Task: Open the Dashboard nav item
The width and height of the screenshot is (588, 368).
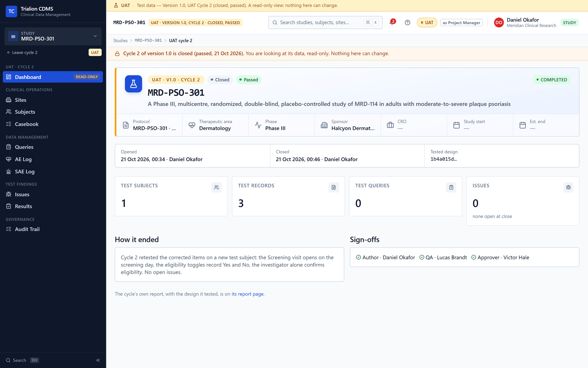Action: (x=53, y=77)
